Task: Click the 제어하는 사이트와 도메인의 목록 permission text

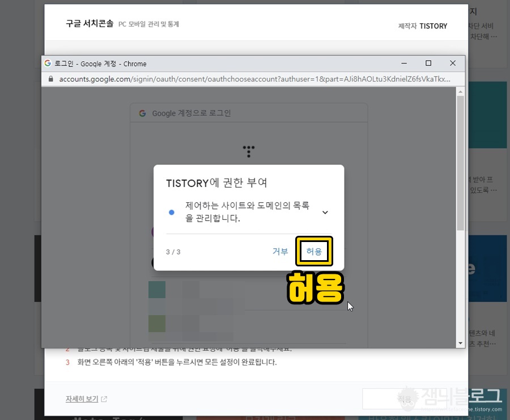Action: (247, 212)
